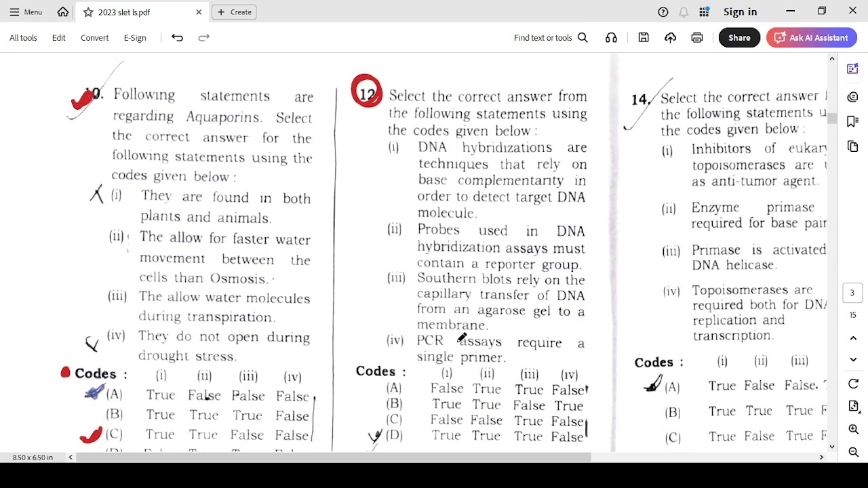Click the horizontal scrollbar left arrow
Screen dimensions: 868x488
(71, 457)
